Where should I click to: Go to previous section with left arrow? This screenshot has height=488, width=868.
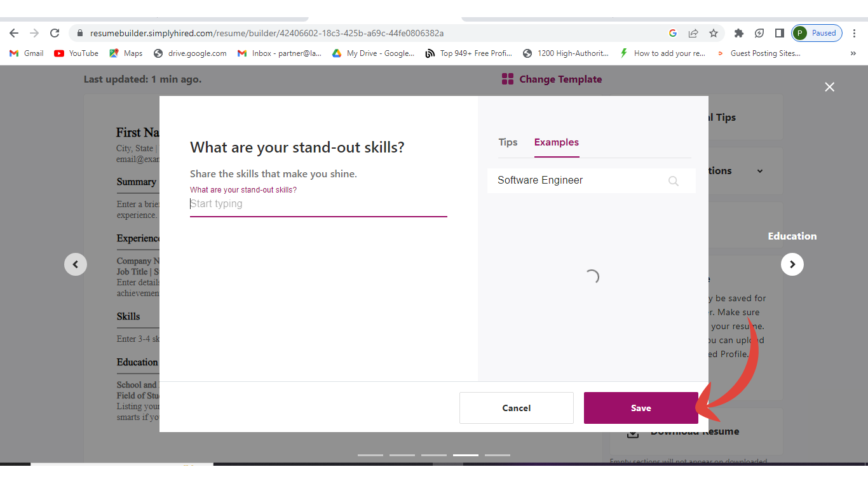pyautogui.click(x=76, y=264)
